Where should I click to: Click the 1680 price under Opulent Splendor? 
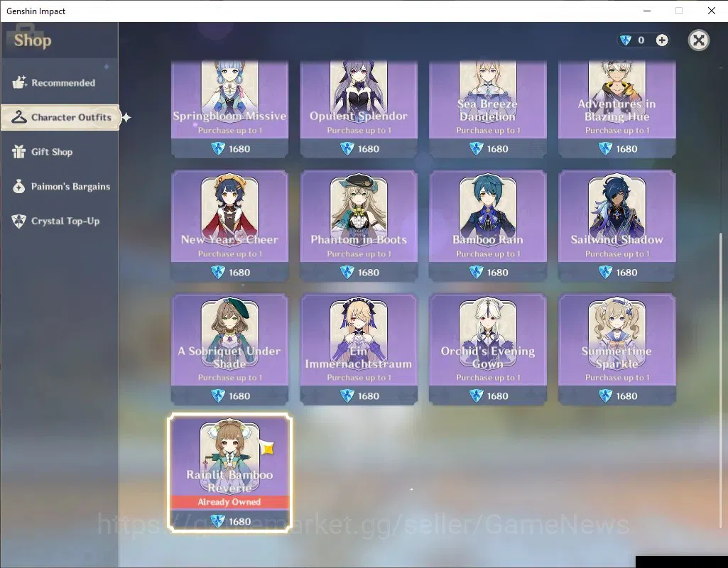coord(369,149)
